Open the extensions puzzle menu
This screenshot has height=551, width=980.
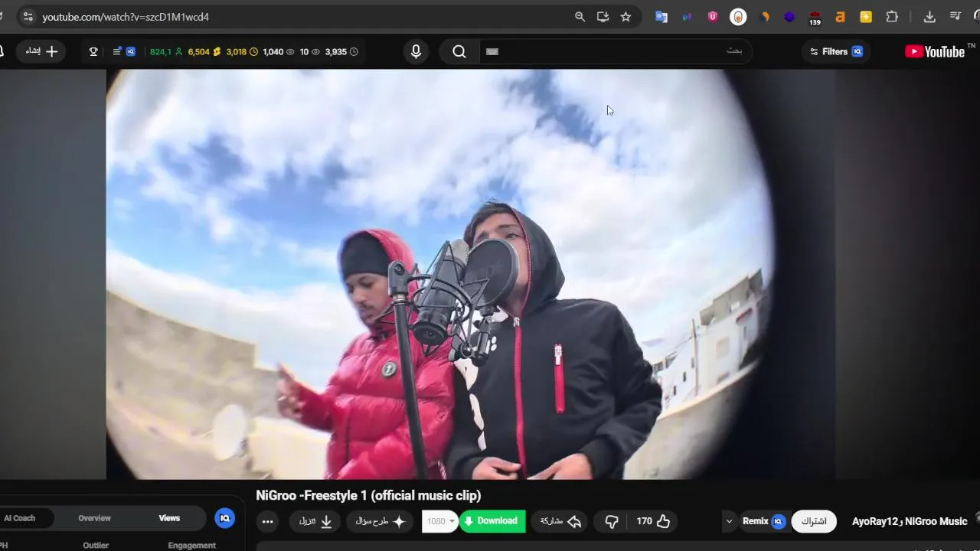click(892, 17)
